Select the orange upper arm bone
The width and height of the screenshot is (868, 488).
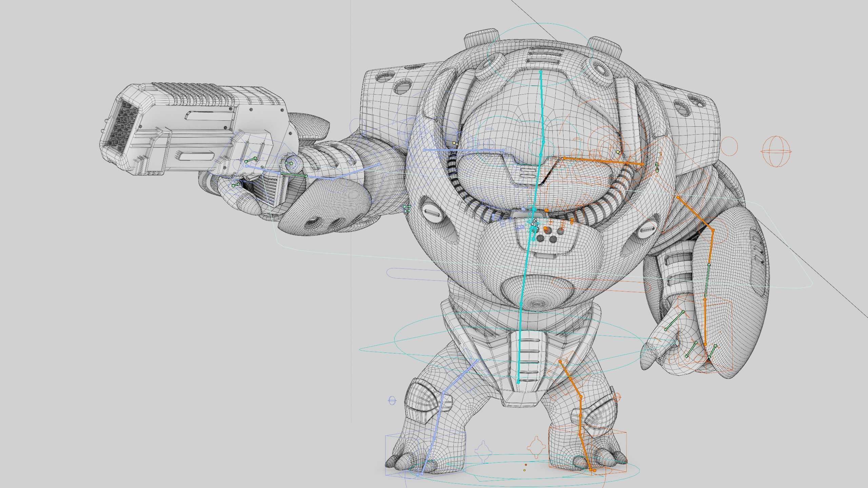[695, 213]
